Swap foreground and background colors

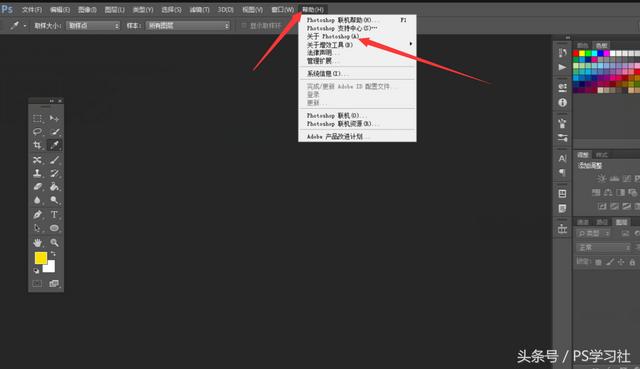click(x=53, y=254)
